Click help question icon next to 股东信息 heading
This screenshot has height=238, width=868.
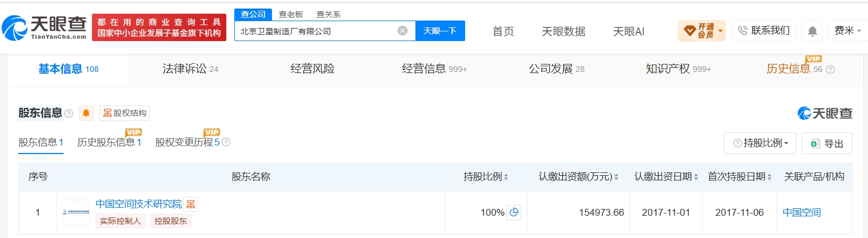[69, 113]
